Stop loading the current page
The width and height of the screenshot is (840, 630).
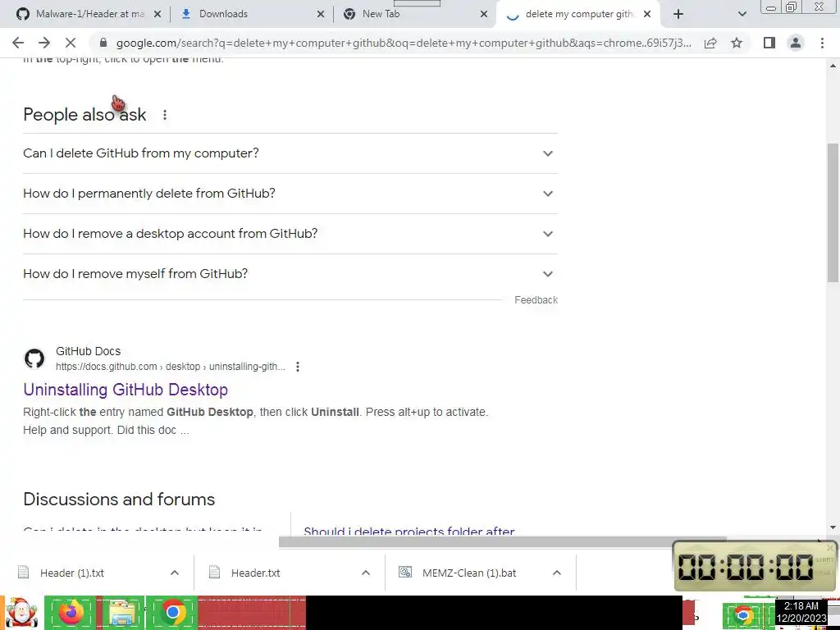[71, 43]
